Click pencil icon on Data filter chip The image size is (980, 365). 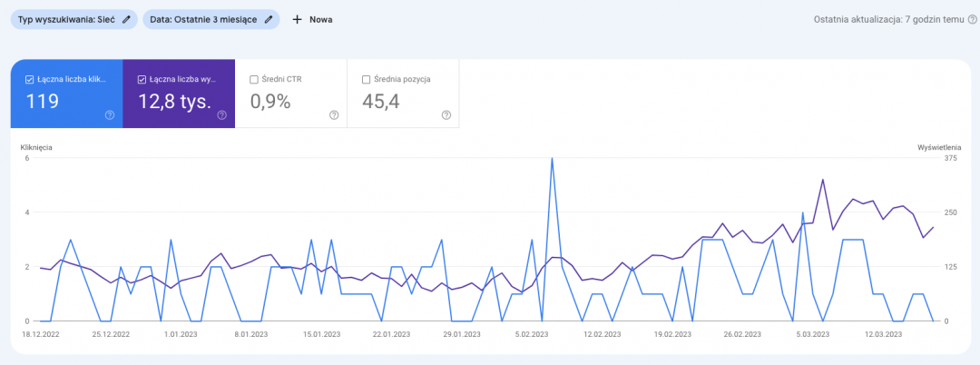(269, 19)
